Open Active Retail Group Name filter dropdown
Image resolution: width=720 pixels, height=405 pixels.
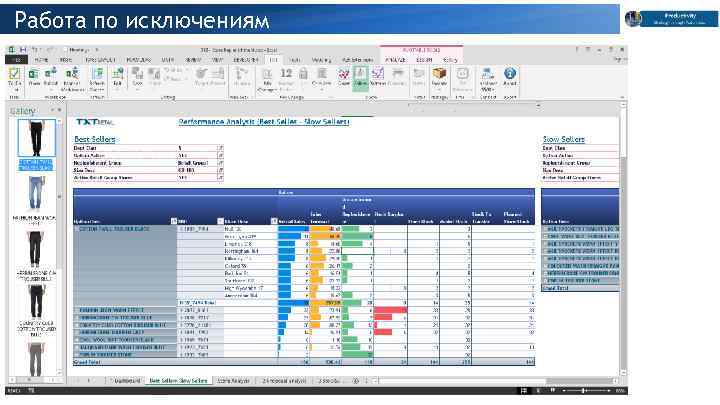coord(220,178)
